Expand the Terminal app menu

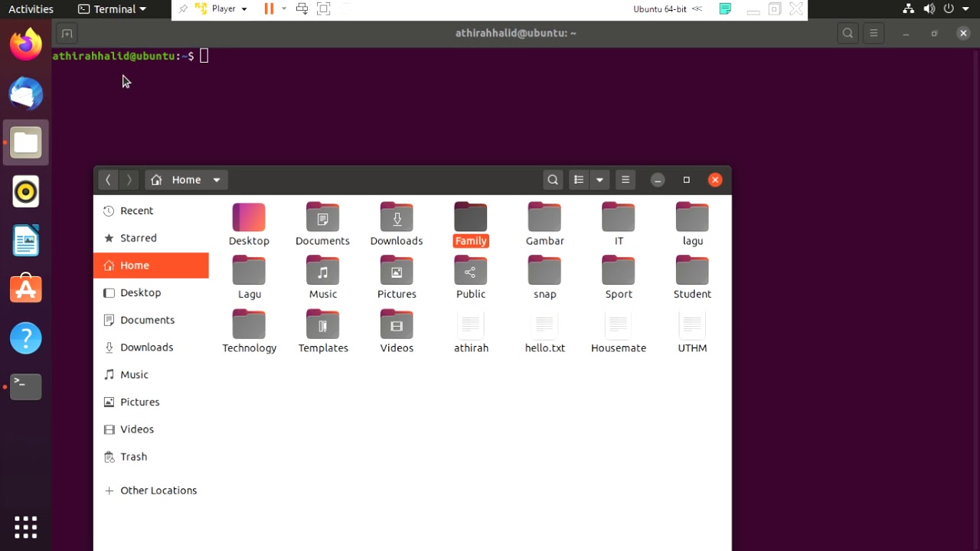coord(113,9)
